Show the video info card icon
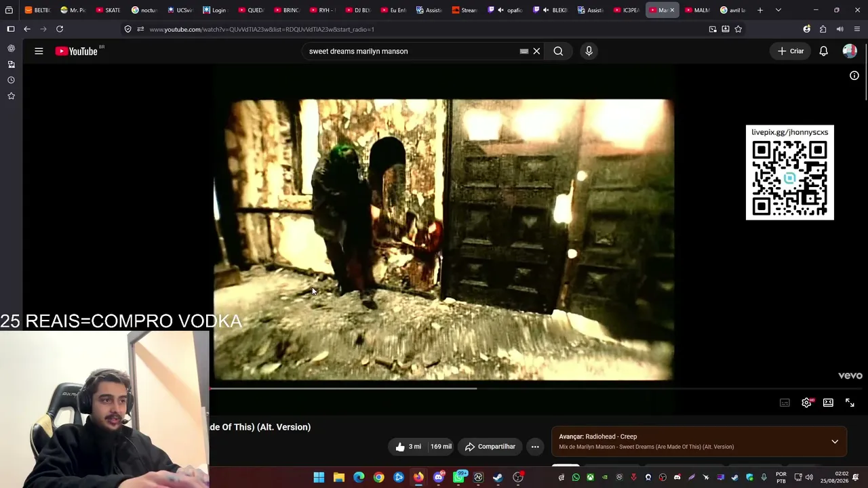The height and width of the screenshot is (488, 868). 854,75
